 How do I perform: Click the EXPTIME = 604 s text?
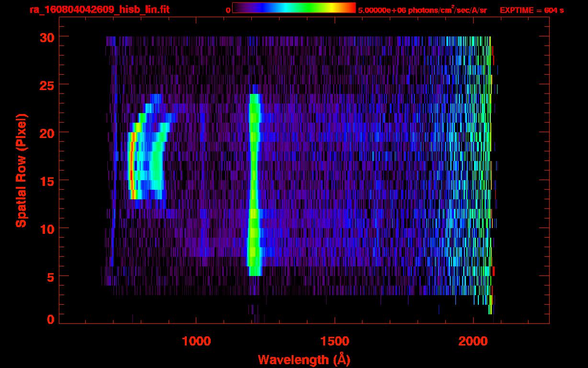pos(531,10)
